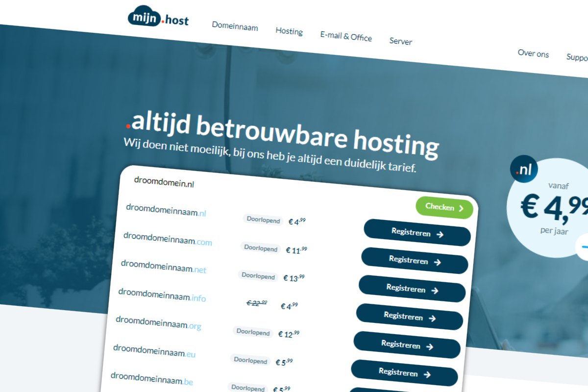Click the "Doorlopend" badge next to € 4.99
This screenshot has width=588, height=392.
(263, 220)
